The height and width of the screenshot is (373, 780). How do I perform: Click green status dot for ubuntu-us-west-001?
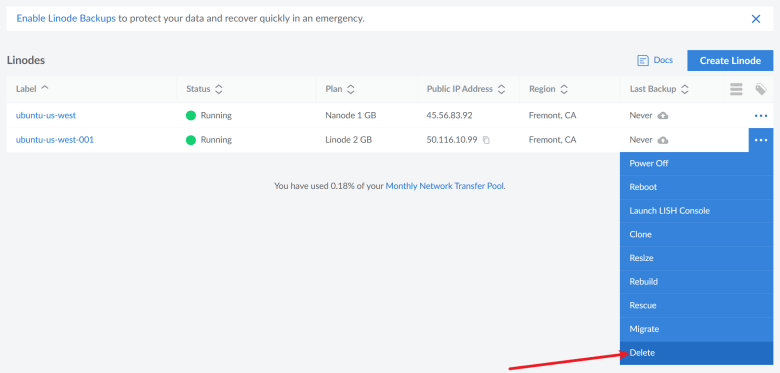click(x=191, y=140)
